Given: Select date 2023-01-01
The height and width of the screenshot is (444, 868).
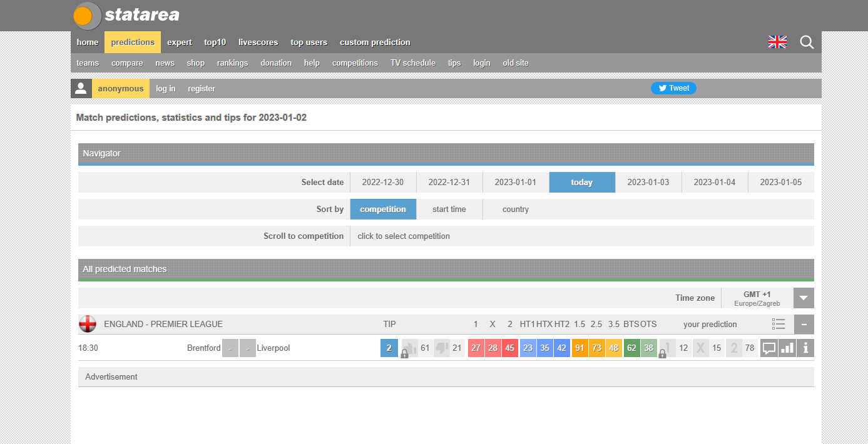Looking at the screenshot, I should (516, 182).
